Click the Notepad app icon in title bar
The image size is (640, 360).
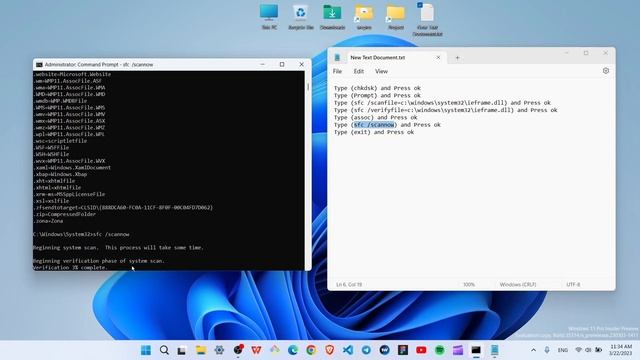point(337,58)
